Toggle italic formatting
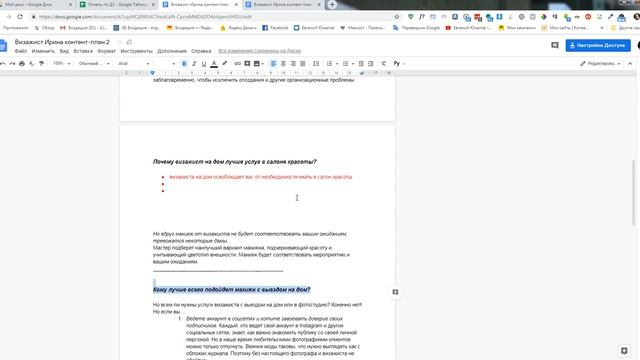The width and height of the screenshot is (640, 360). (194, 64)
